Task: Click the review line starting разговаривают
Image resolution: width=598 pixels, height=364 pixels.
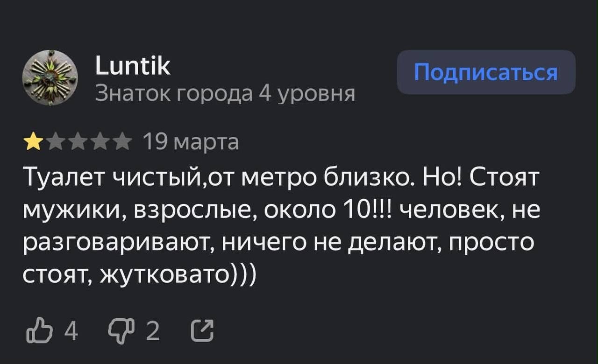Action: 278,243
